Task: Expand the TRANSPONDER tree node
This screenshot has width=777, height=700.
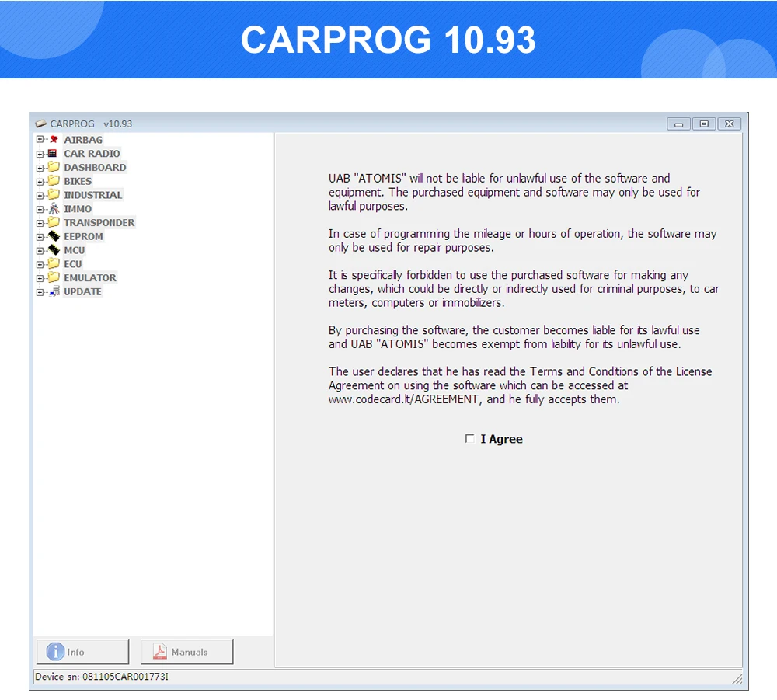Action: (x=40, y=223)
